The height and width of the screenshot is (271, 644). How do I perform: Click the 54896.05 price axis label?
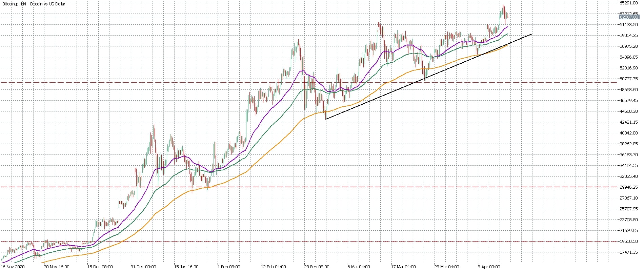click(x=629, y=57)
